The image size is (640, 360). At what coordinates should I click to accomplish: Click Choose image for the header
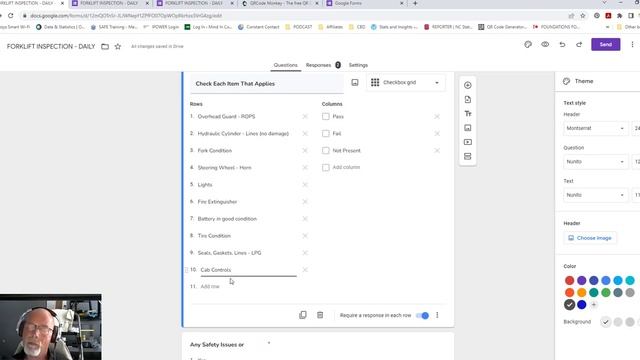click(590, 238)
